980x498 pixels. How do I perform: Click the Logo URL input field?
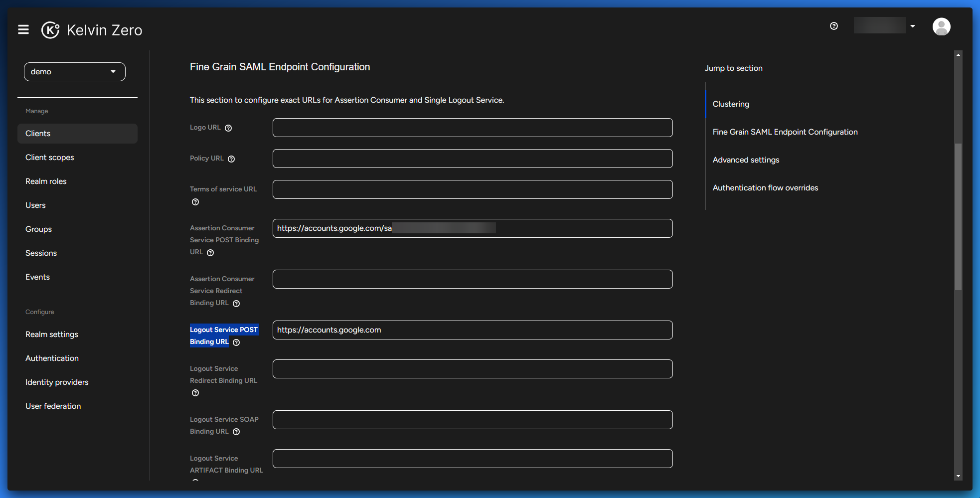pyautogui.click(x=472, y=128)
